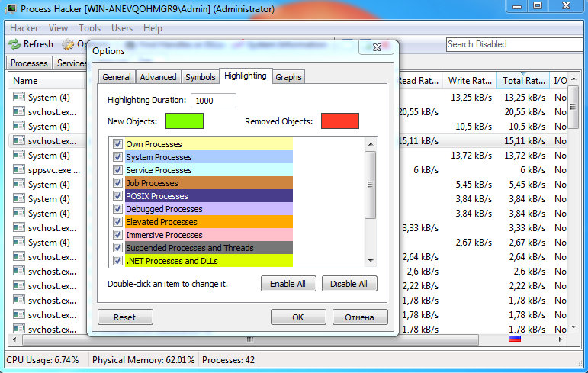
Task: Pick New Objects green color swatch
Action: (x=185, y=121)
